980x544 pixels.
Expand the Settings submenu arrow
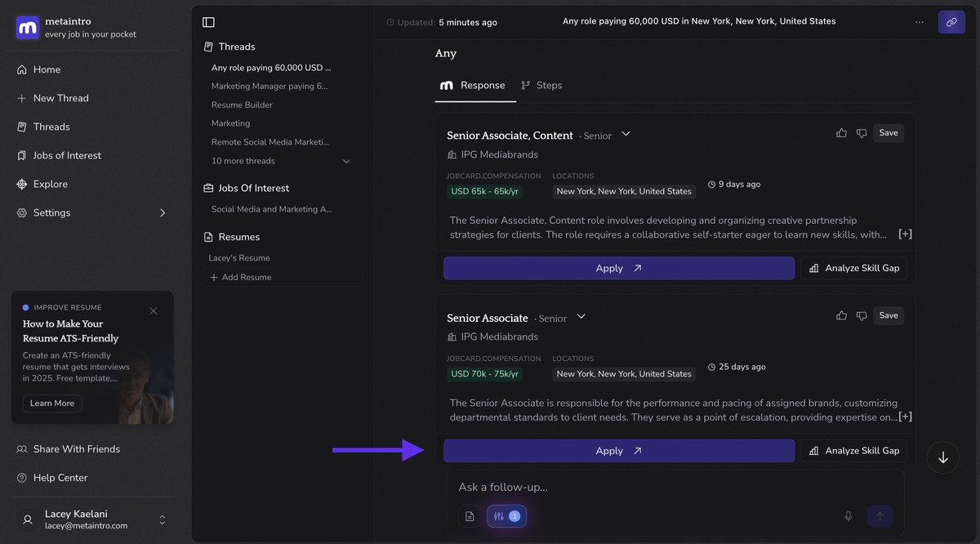[163, 213]
